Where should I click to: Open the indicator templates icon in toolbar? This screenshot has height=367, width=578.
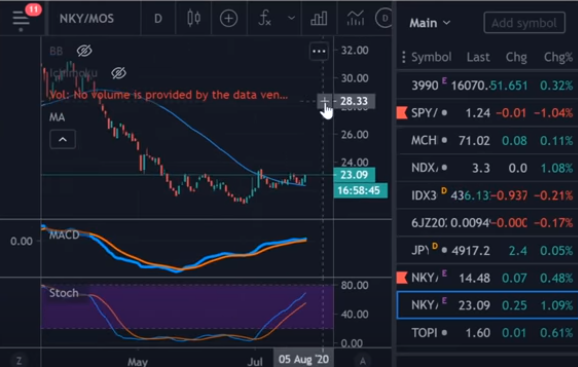[x=356, y=18]
